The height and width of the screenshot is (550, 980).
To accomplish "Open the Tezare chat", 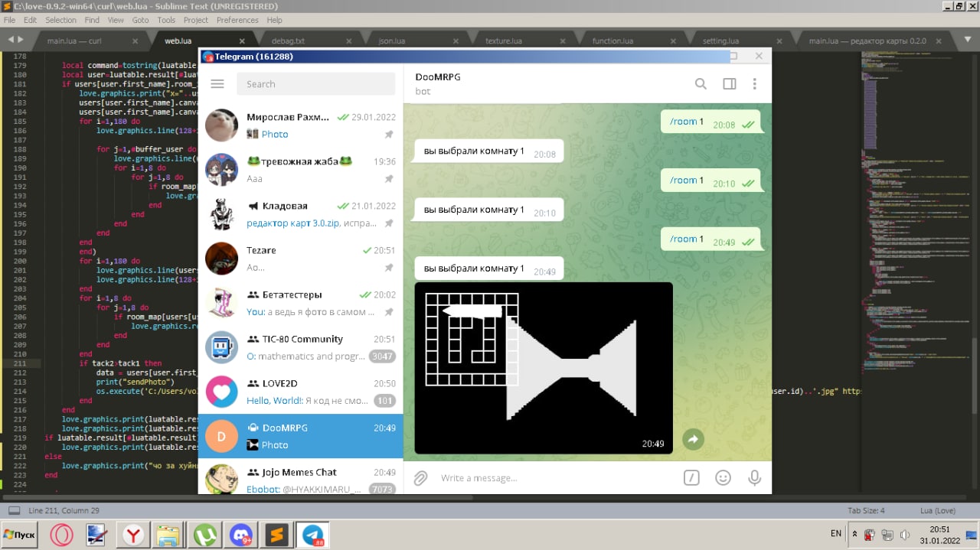I will [300, 259].
